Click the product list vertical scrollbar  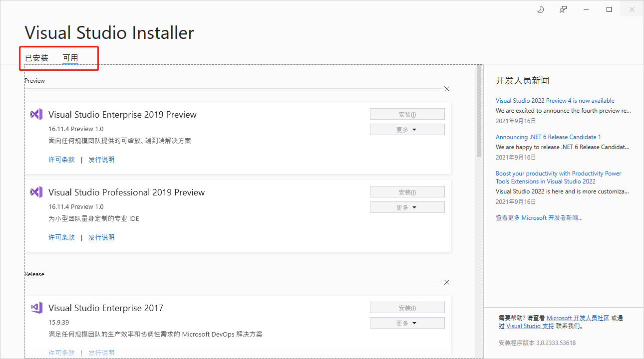[x=479, y=111]
